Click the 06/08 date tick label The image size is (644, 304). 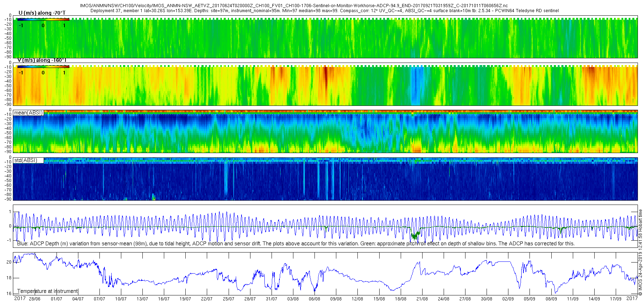click(314, 299)
